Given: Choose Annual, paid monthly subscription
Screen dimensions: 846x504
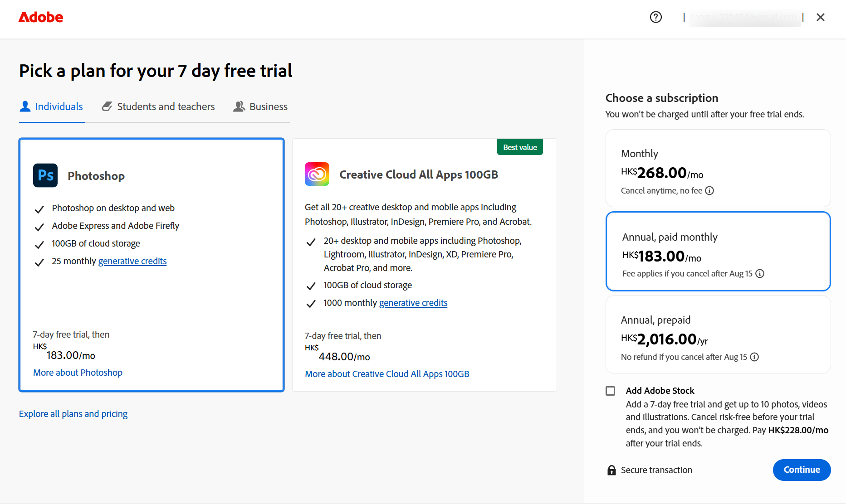Looking at the screenshot, I should tap(718, 251).
